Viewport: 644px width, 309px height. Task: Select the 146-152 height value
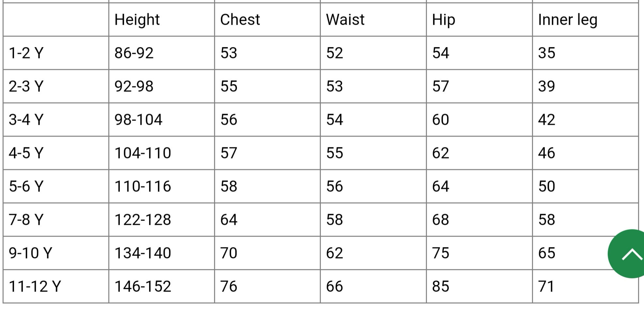143,286
